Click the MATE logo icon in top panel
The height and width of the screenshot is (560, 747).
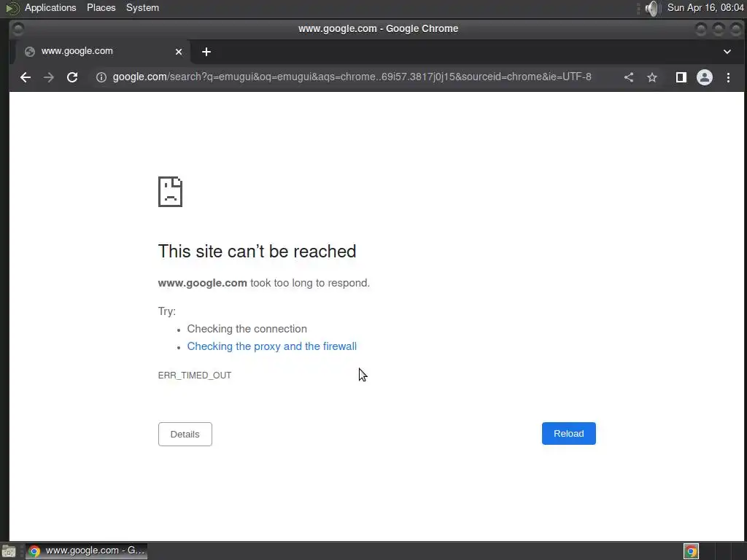point(12,8)
